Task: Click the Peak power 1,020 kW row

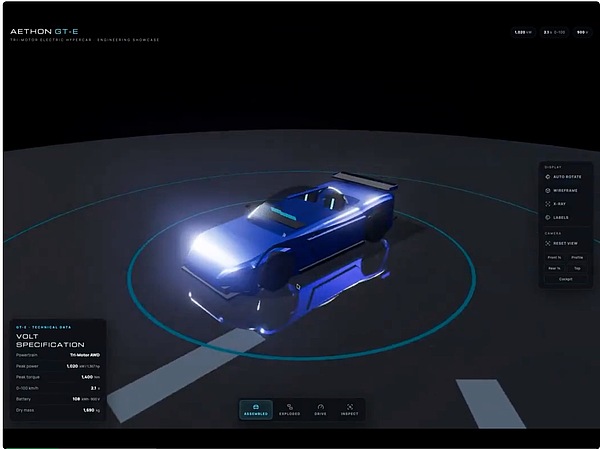Action: [58, 366]
